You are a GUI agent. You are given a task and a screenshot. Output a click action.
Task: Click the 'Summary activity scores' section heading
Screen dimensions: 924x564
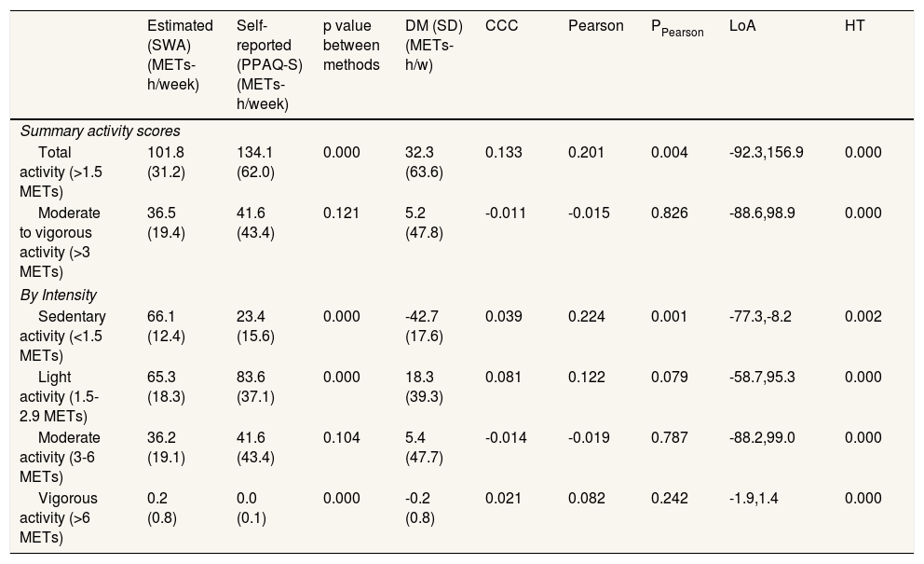100,131
